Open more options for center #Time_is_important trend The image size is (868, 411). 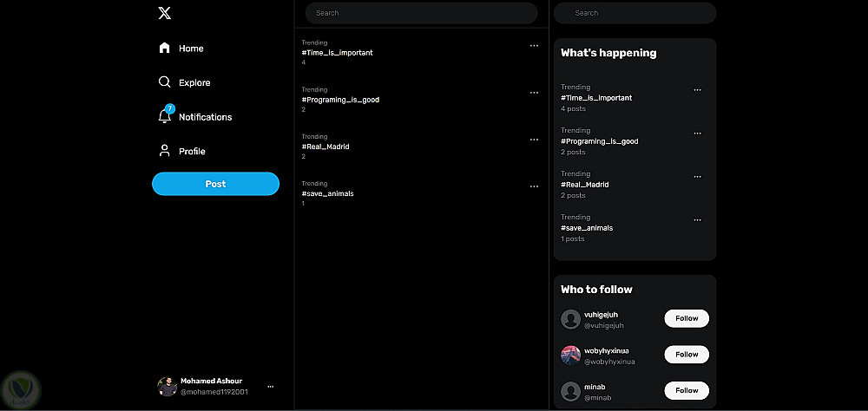click(x=534, y=46)
